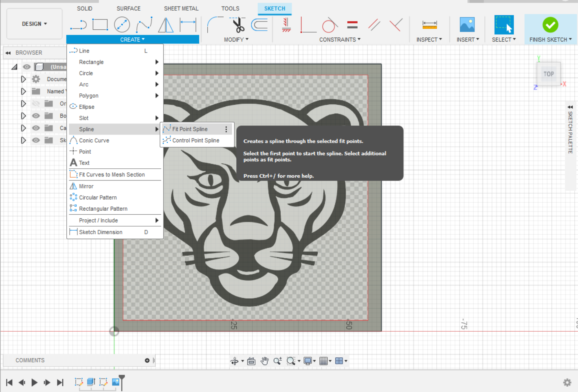Apply the Perpendicular constraint icon
Image resolution: width=578 pixels, height=392 pixels.
click(x=396, y=25)
